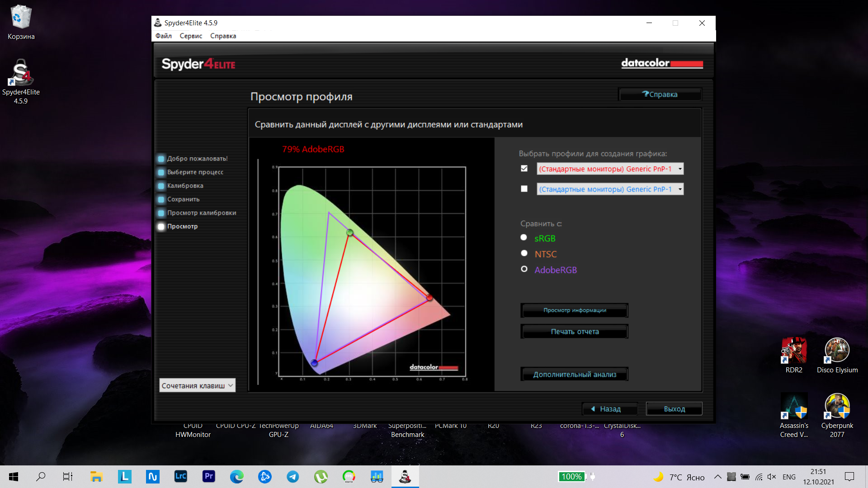Open RDR2 desktop shortcut

[794, 355]
